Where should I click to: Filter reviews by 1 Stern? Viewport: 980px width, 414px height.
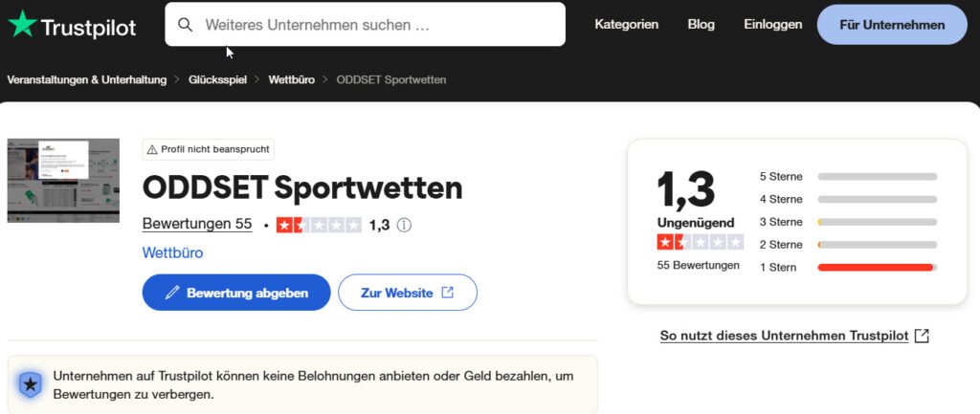(778, 267)
